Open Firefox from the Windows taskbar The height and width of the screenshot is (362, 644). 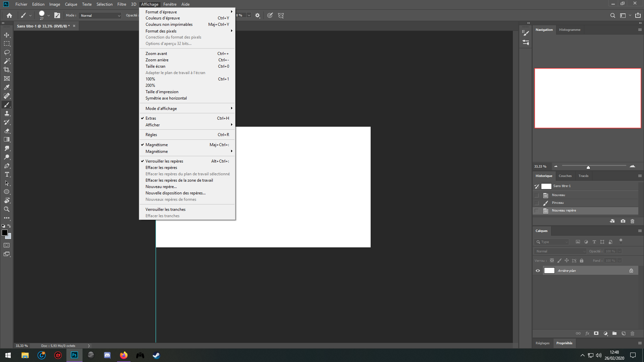click(x=124, y=355)
